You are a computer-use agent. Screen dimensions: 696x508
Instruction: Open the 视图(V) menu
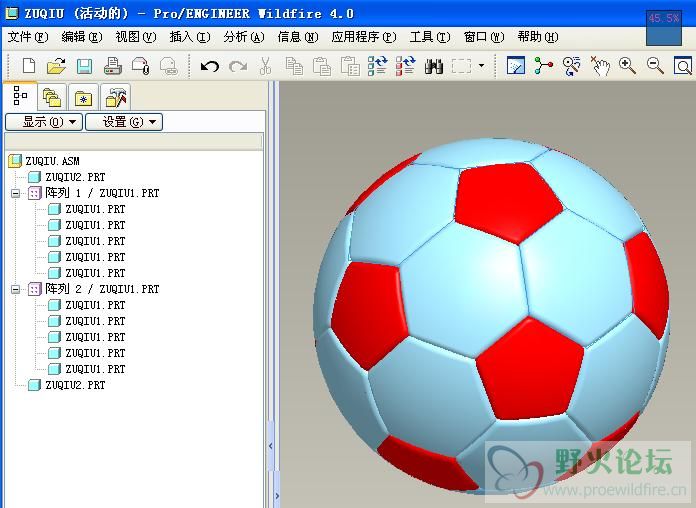tap(136, 37)
